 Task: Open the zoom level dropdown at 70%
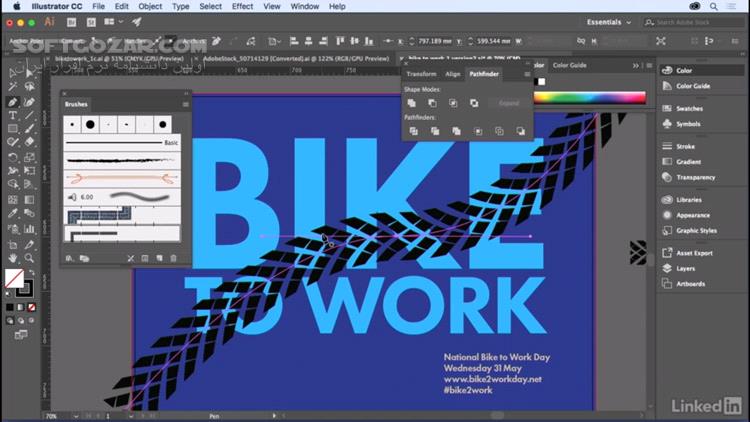(x=76, y=416)
